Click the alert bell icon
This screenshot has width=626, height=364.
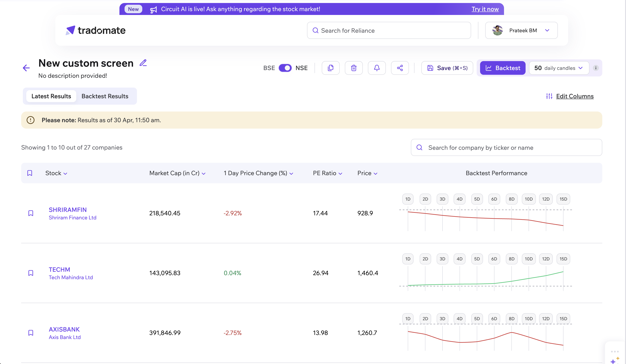[377, 68]
